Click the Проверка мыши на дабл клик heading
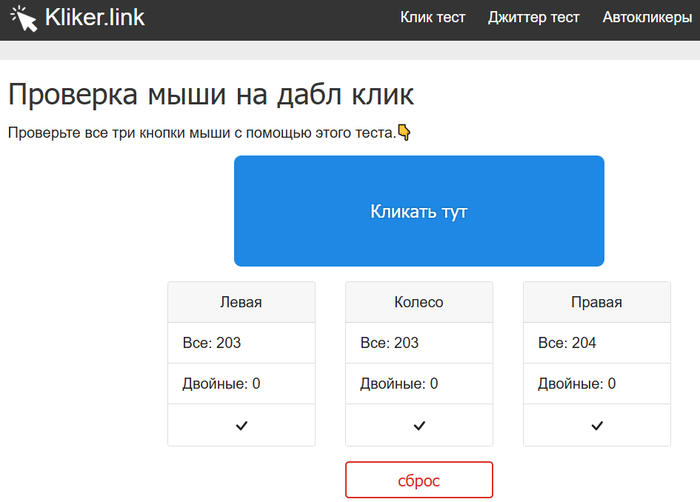Viewport: 700px width, 502px height. point(211,95)
